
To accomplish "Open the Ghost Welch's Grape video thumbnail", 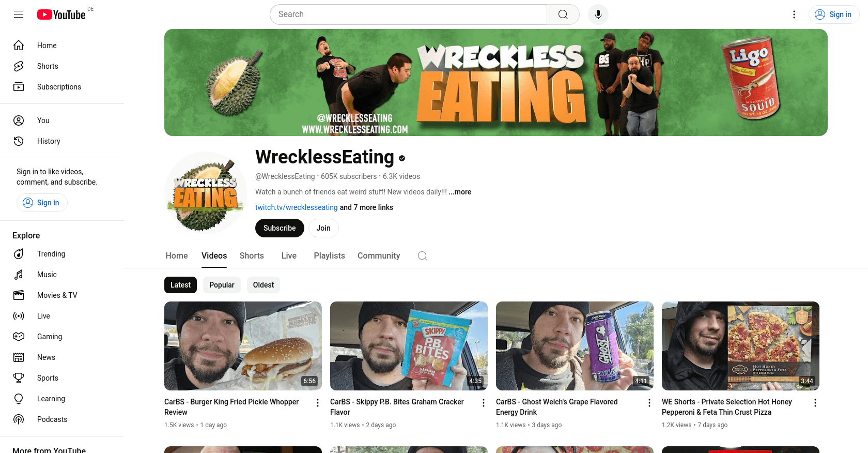I will tap(575, 346).
